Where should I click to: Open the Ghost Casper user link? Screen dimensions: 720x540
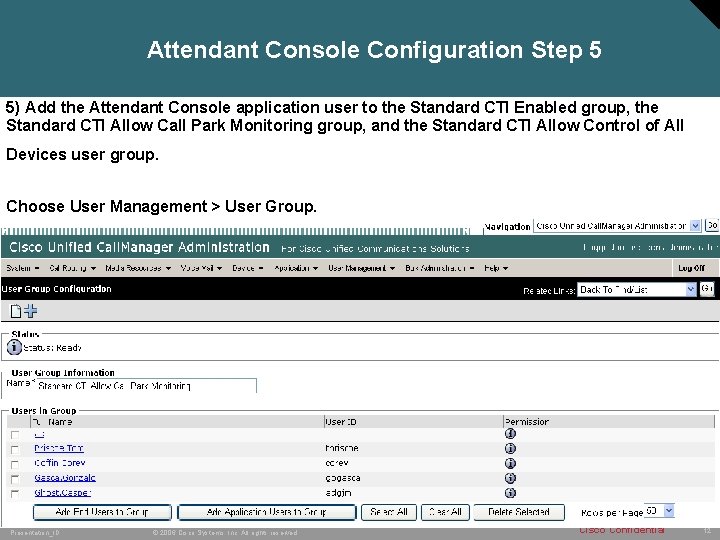(x=62, y=493)
